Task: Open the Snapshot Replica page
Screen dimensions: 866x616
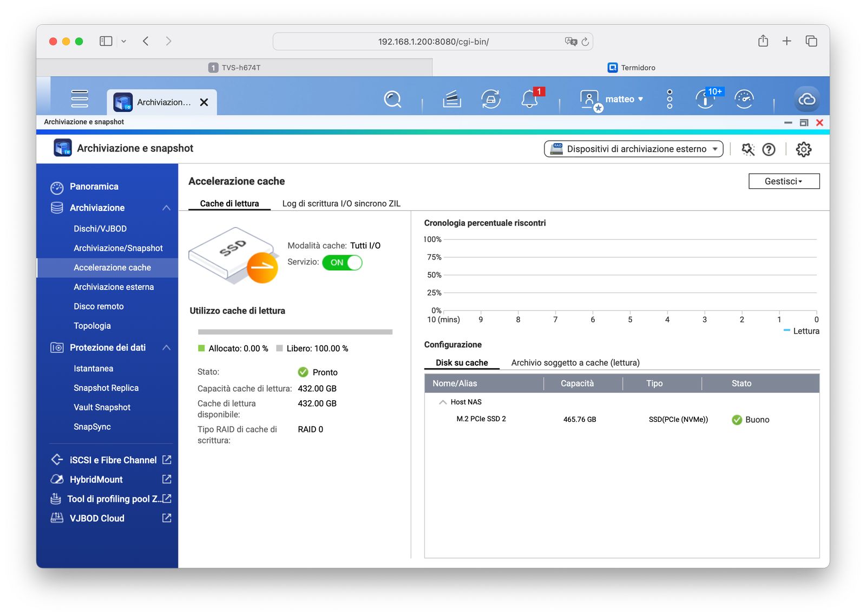Action: (x=106, y=388)
